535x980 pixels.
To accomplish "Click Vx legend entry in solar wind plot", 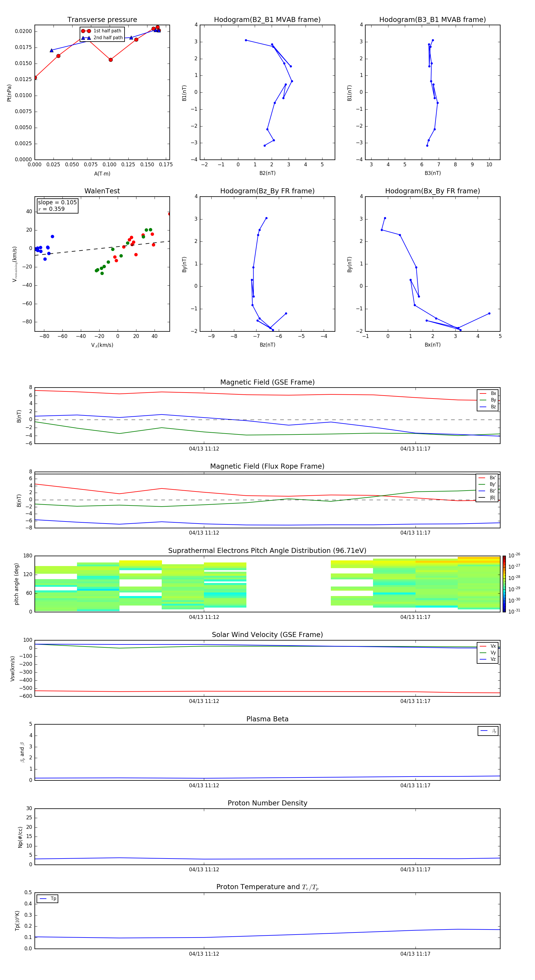I will pos(488,646).
